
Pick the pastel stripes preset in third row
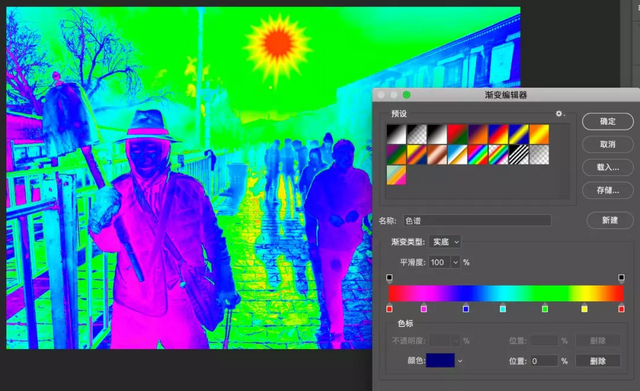(x=396, y=175)
